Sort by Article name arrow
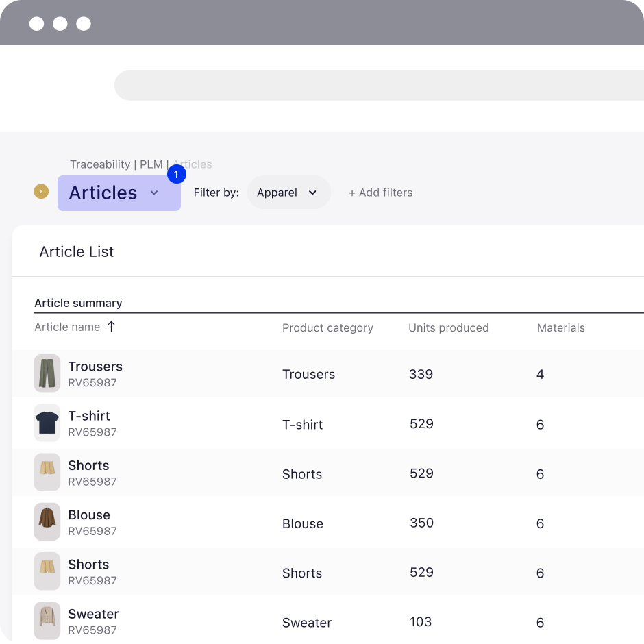The height and width of the screenshot is (644, 644). tap(111, 327)
